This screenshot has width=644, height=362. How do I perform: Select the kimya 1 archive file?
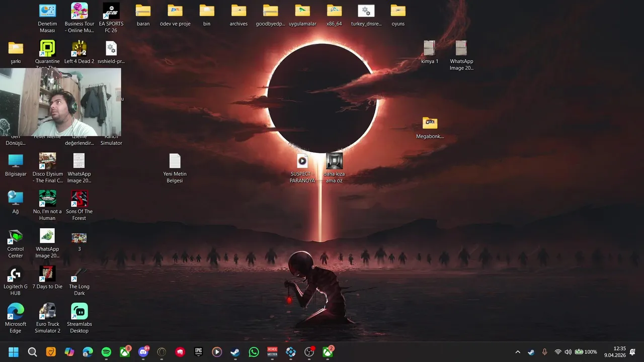tap(430, 53)
